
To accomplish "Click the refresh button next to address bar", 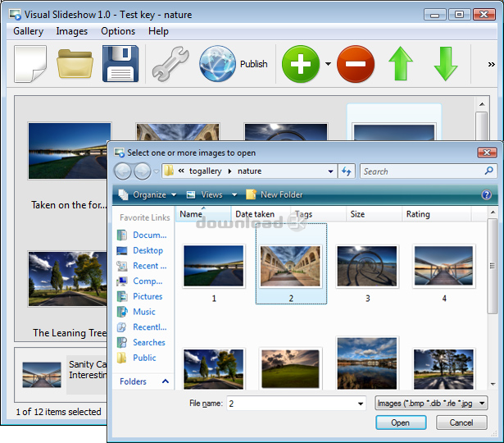I will point(346,171).
